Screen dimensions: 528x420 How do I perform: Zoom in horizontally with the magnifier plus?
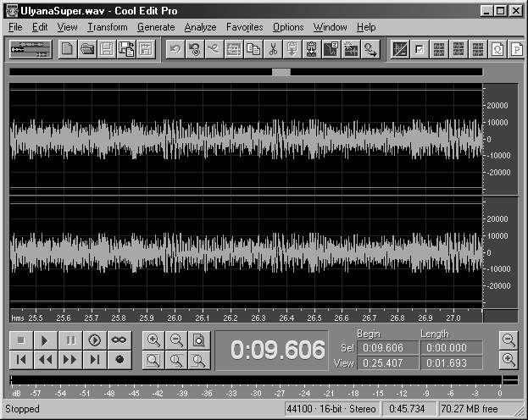click(x=154, y=340)
